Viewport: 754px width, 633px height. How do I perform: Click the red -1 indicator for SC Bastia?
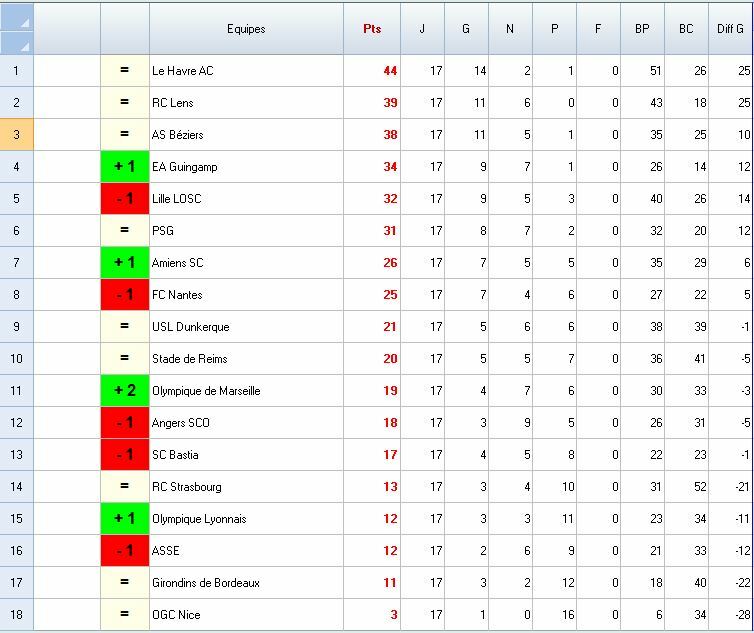(x=125, y=455)
